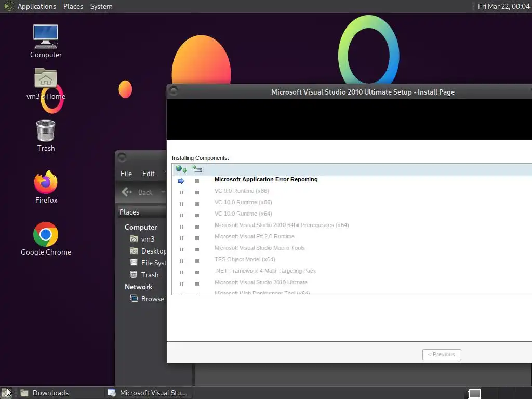Click the Back button in file manager
The height and width of the screenshot is (399, 532).
(137, 192)
